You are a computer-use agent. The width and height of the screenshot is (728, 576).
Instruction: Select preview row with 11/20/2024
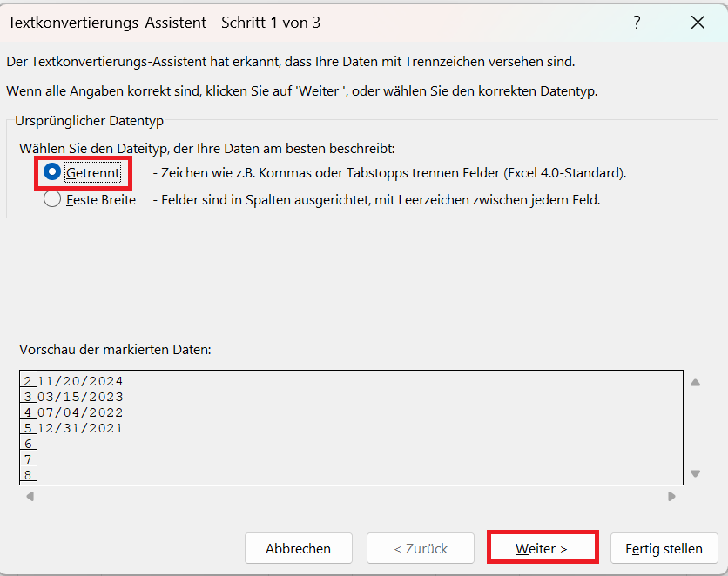(80, 381)
